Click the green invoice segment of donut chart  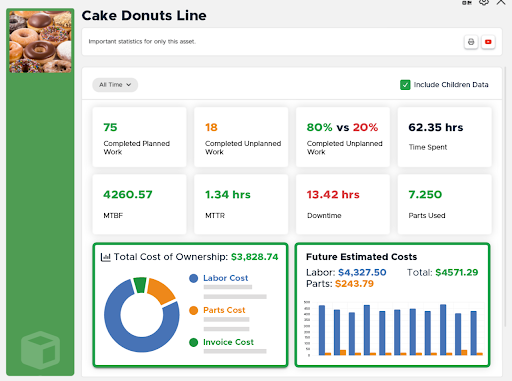[x=140, y=285]
